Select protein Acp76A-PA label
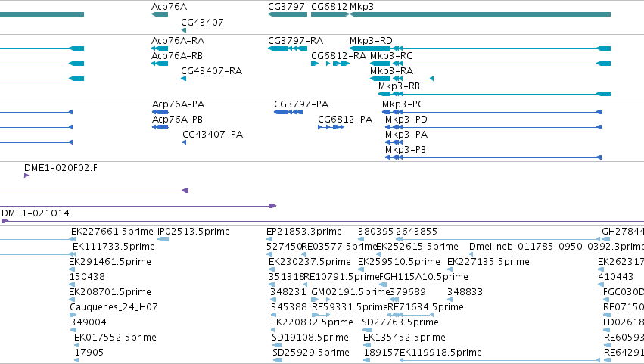644x364 pixels. 179,104
